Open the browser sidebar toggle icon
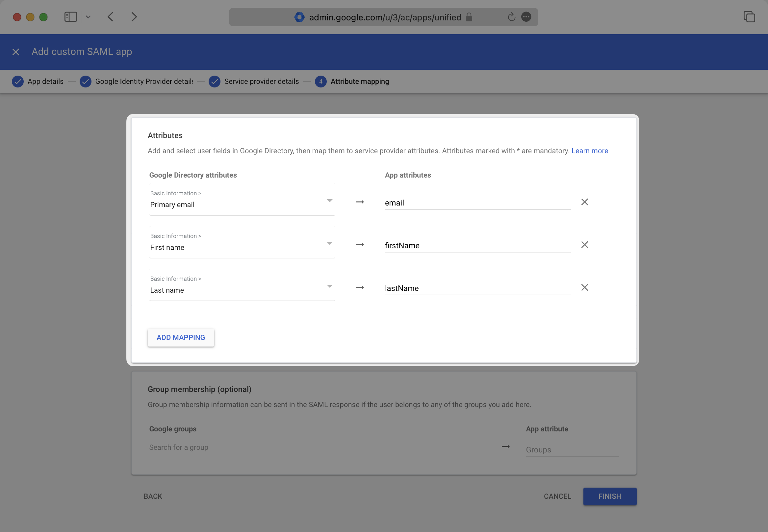This screenshot has width=768, height=532. coord(71,17)
